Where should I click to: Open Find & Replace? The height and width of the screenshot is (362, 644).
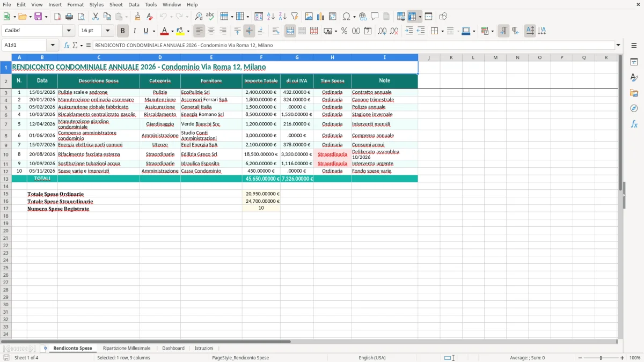coord(198,17)
